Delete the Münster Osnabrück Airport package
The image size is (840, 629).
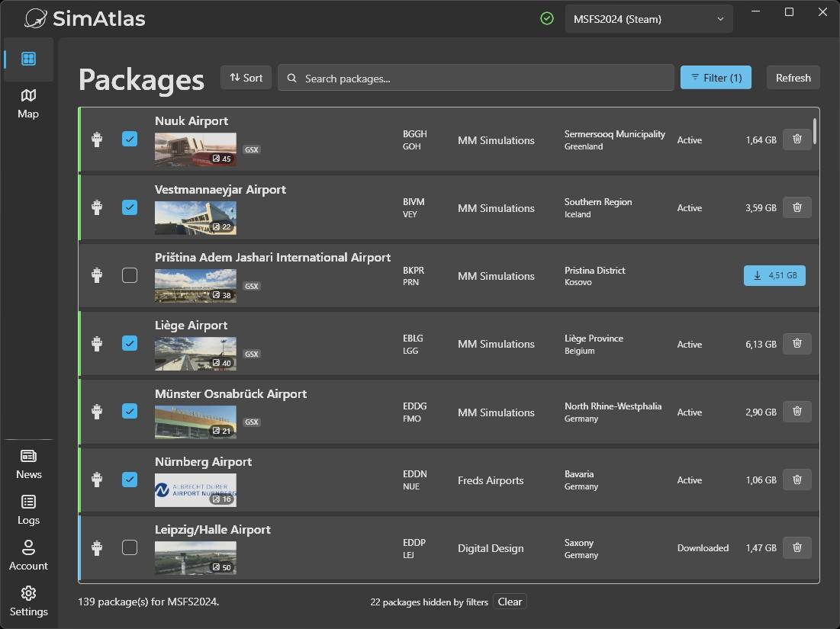[x=797, y=411]
